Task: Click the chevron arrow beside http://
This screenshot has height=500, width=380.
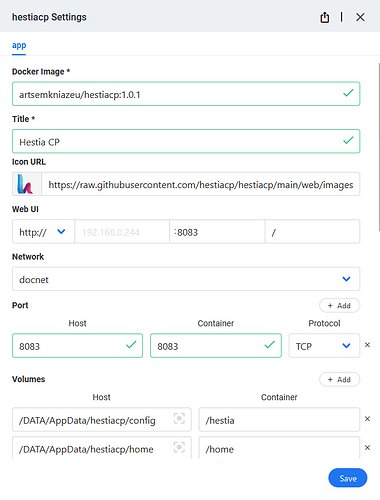Action: [61, 231]
